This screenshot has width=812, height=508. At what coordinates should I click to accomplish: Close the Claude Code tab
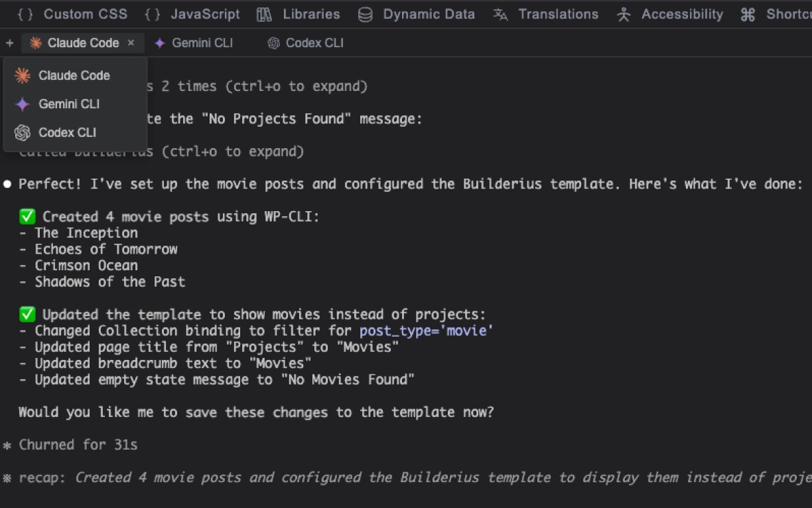131,42
